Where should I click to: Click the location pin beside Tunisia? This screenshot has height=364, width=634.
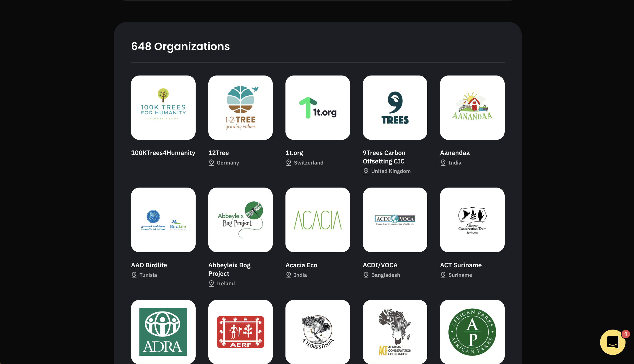[134, 275]
